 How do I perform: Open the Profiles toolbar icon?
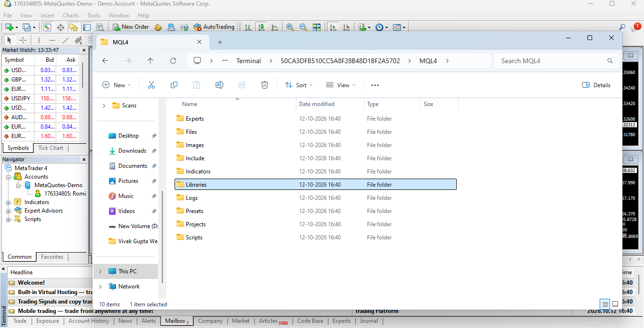(27, 27)
